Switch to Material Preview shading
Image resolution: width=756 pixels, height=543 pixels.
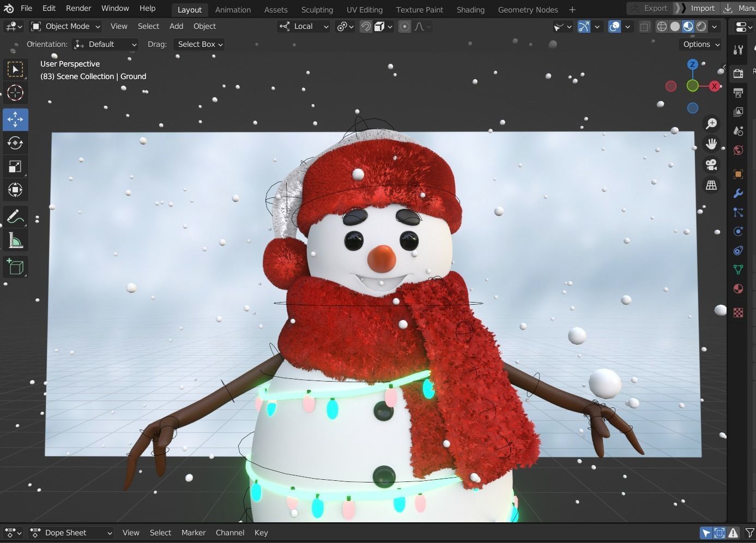(688, 26)
